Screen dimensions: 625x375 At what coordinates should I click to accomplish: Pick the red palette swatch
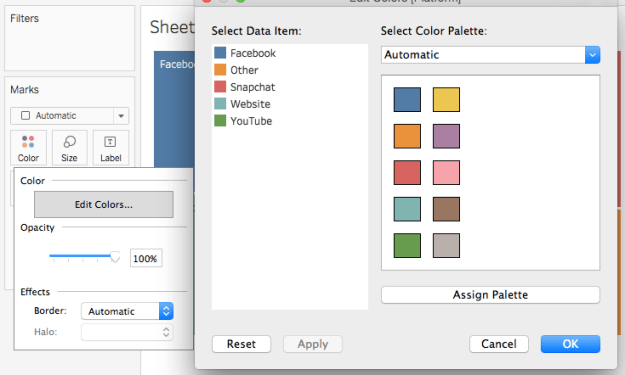click(x=407, y=173)
